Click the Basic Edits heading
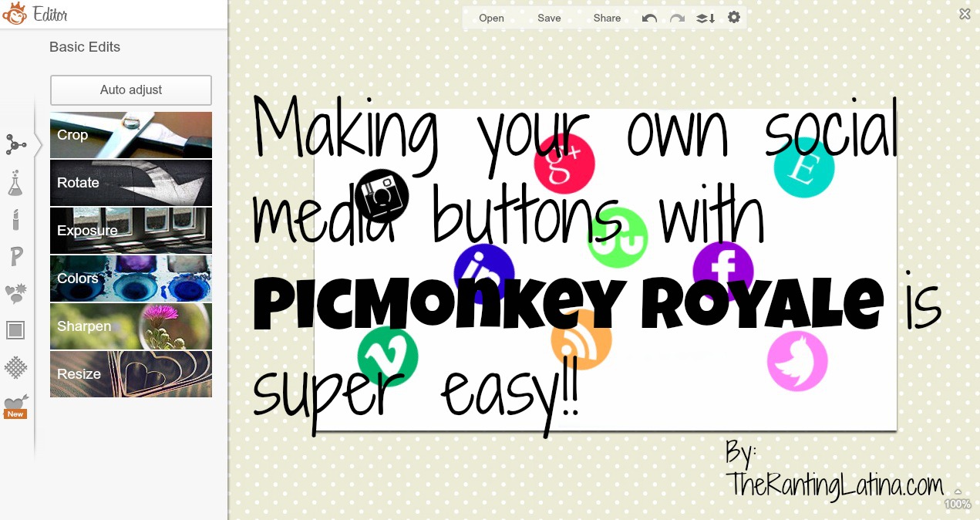The width and height of the screenshot is (980, 520). pos(85,47)
